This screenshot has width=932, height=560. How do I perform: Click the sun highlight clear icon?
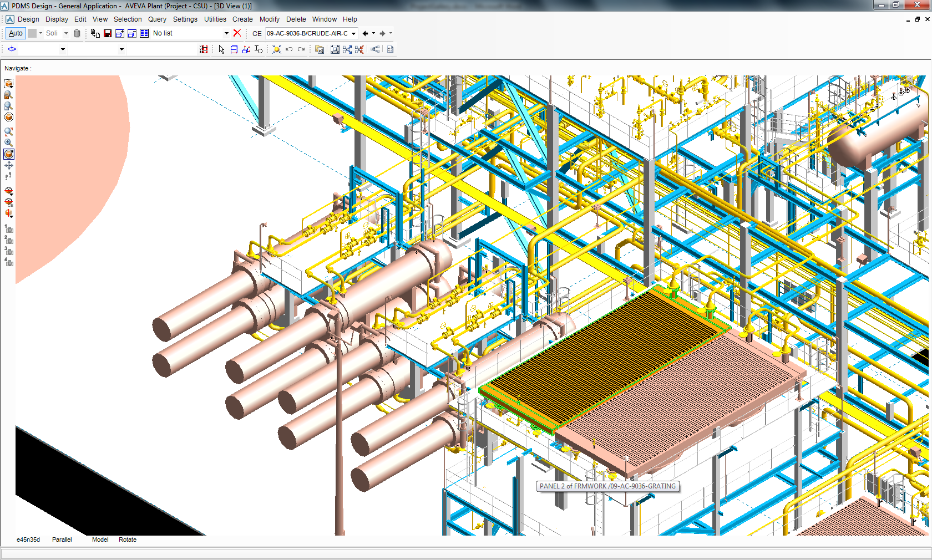click(277, 49)
